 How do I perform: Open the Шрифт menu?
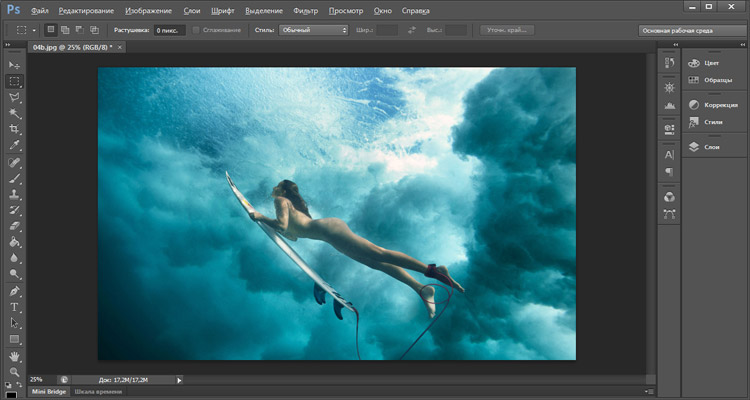click(223, 11)
